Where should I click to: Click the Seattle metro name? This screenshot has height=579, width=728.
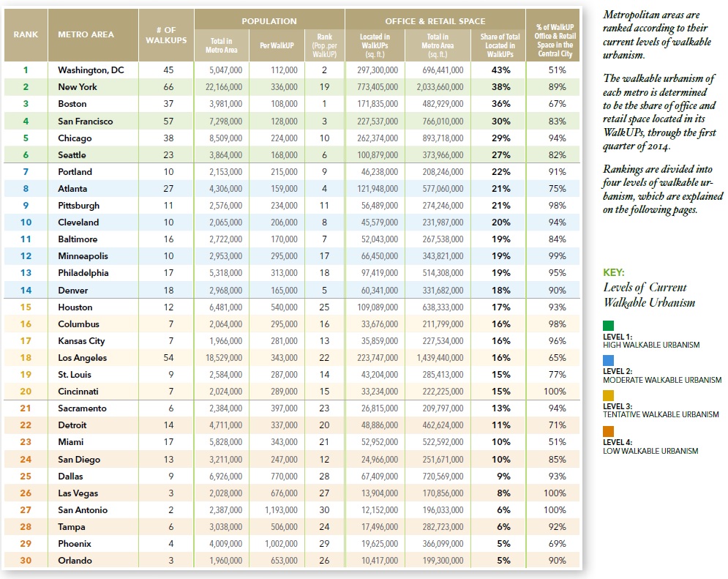(x=72, y=154)
